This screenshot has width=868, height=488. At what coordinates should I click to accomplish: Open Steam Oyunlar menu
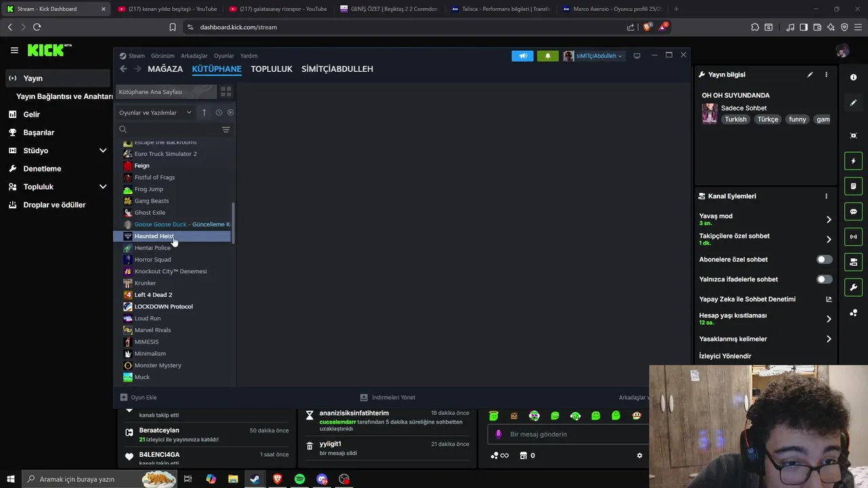224,56
